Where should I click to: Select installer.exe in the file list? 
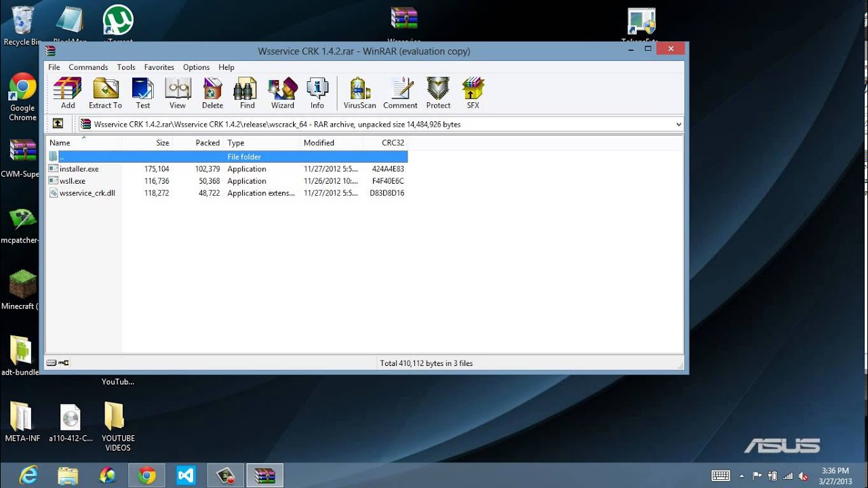click(x=79, y=169)
